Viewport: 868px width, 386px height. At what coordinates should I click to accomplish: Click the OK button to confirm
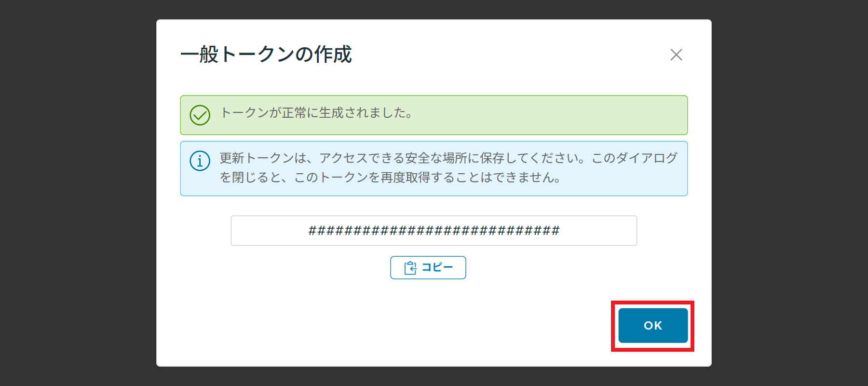[653, 326]
